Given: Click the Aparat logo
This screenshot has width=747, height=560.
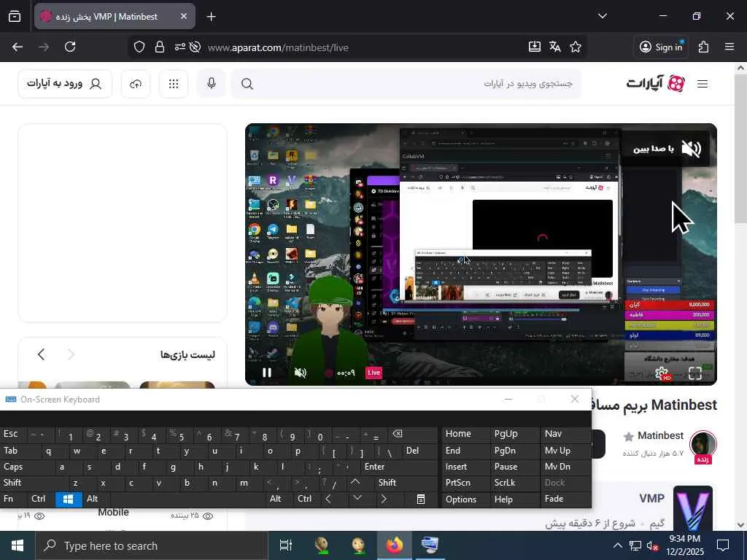Looking at the screenshot, I should 656,84.
